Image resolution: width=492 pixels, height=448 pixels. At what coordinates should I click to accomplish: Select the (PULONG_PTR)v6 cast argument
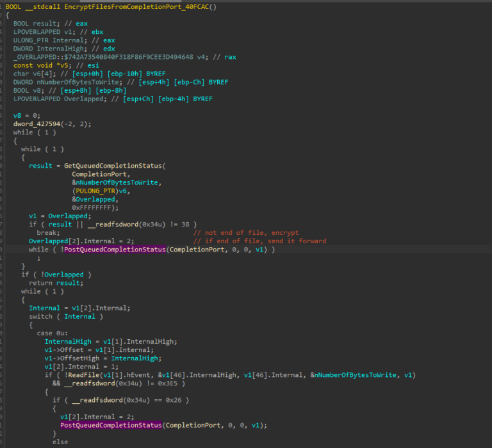point(96,191)
